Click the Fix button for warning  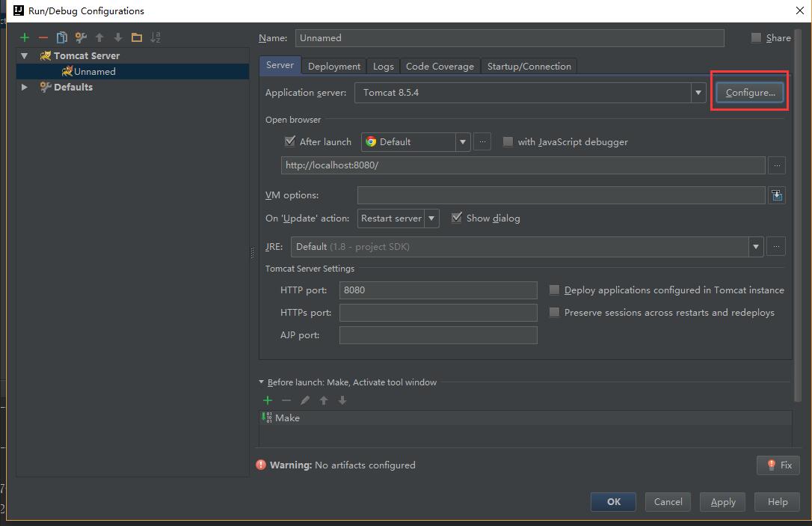point(778,465)
